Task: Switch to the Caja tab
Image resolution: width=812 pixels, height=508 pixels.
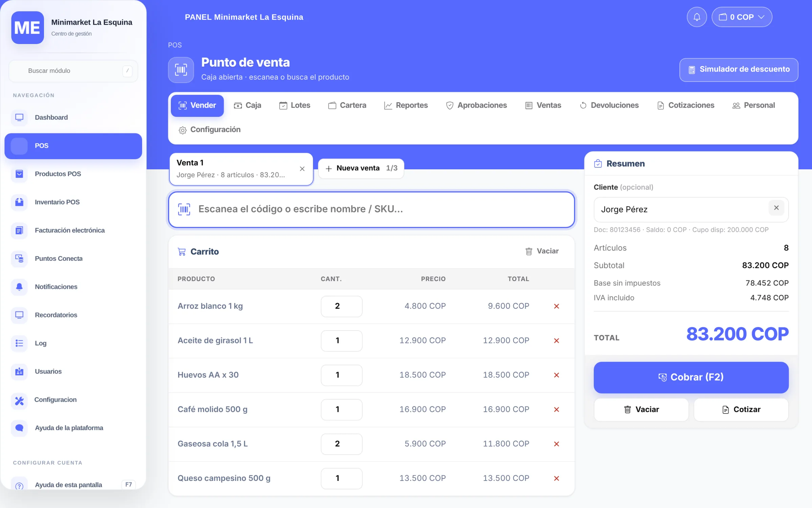Action: [248, 105]
